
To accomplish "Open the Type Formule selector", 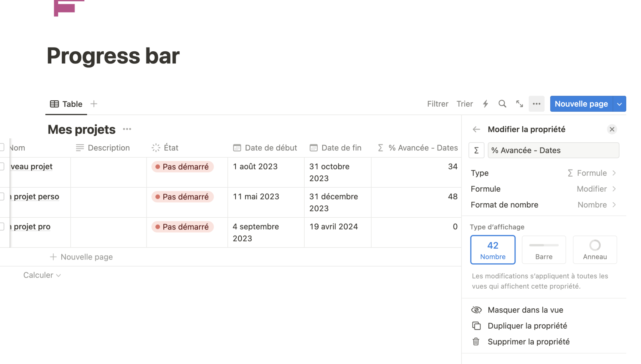I will tap(544, 173).
